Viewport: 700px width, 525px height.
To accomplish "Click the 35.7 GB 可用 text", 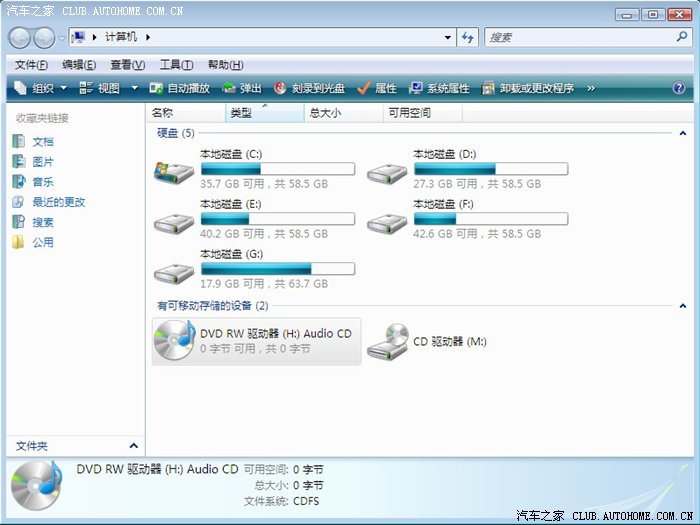I will click(232, 184).
